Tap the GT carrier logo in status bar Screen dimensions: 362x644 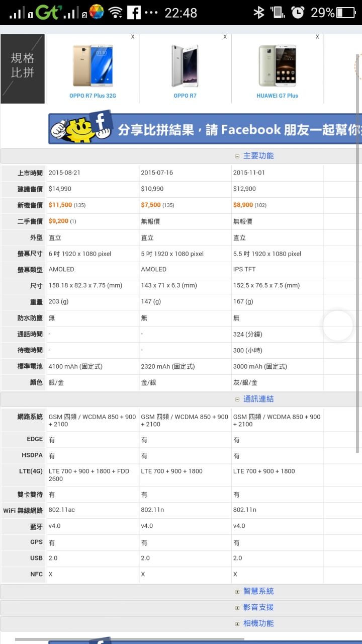pyautogui.click(x=48, y=12)
